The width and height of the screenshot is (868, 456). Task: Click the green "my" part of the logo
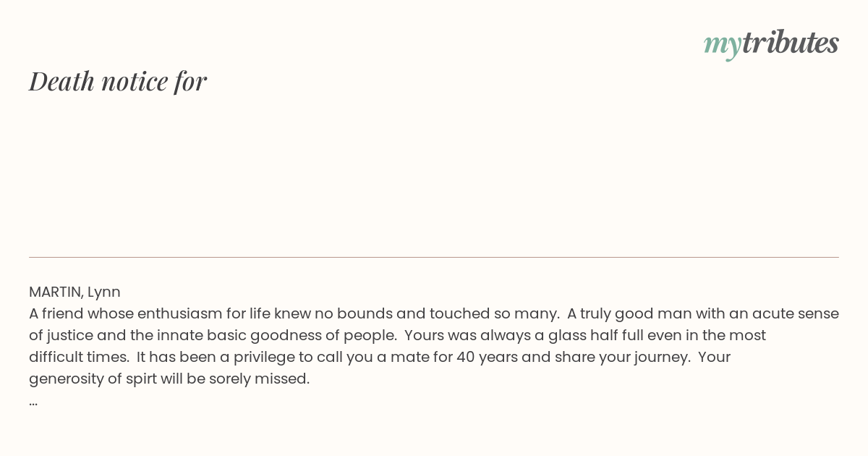point(723,46)
